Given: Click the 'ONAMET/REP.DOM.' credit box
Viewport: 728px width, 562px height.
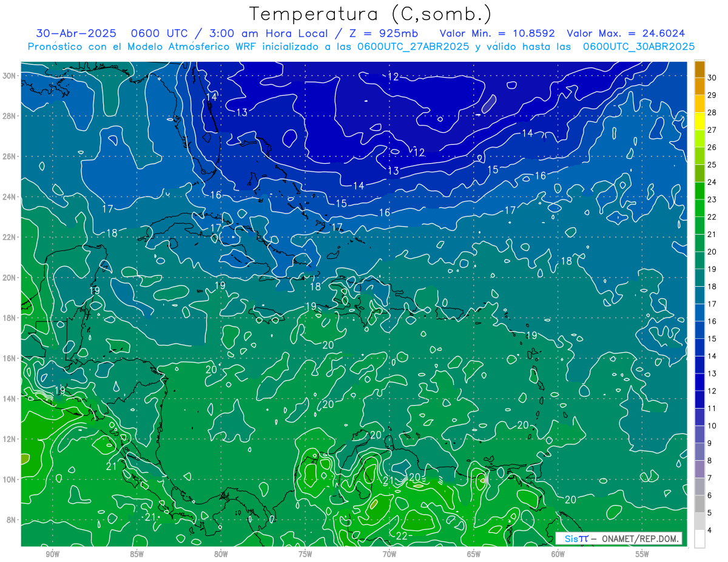Looking at the screenshot, I should [x=619, y=538].
